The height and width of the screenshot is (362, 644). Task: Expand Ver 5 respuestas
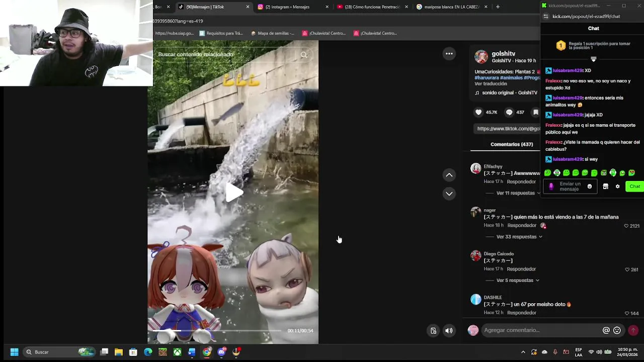518,281
